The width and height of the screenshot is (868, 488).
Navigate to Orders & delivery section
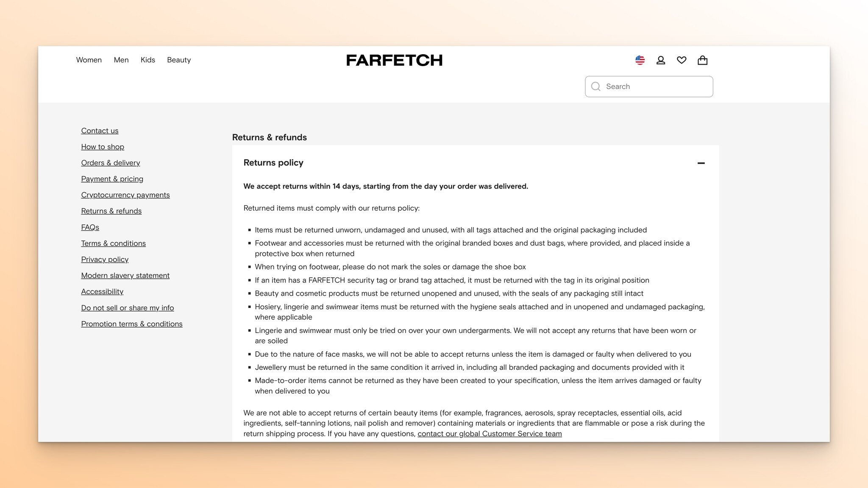[x=111, y=163]
